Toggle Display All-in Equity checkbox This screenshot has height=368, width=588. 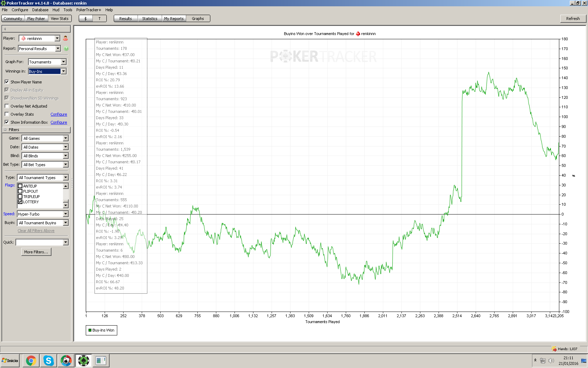(x=7, y=90)
